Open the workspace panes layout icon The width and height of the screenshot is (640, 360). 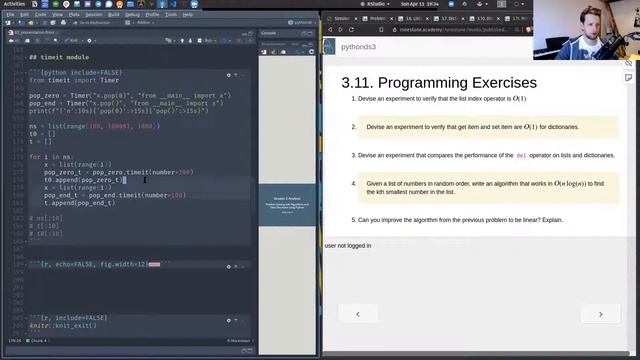(128, 23)
